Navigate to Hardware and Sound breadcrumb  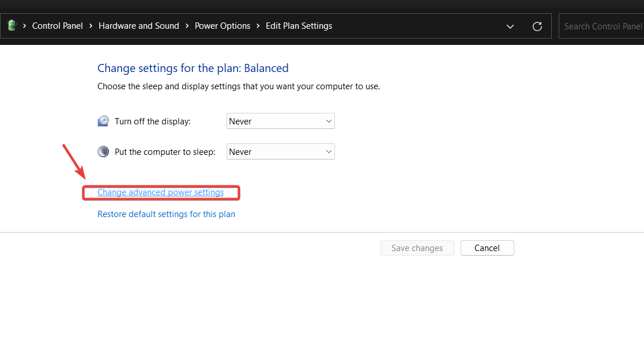click(139, 26)
